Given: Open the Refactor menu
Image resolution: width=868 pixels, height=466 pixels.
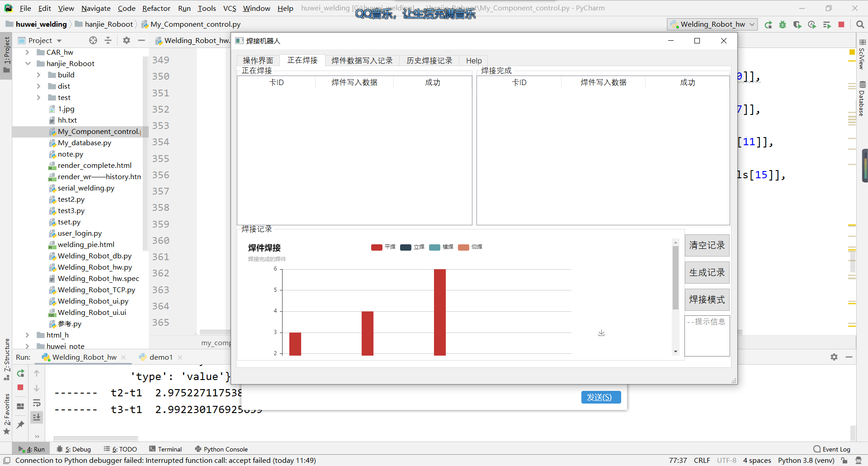Looking at the screenshot, I should 156,8.
